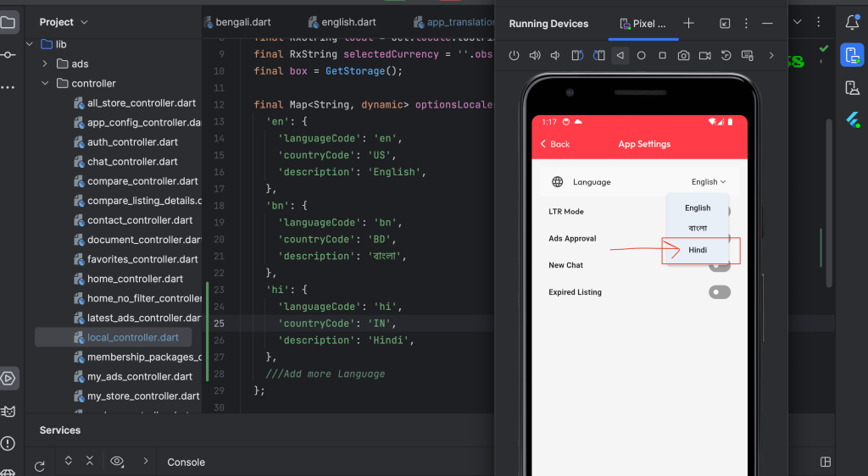Image resolution: width=868 pixels, height=476 pixels.
Task: Open the IDE notifications bell
Action: [853, 22]
